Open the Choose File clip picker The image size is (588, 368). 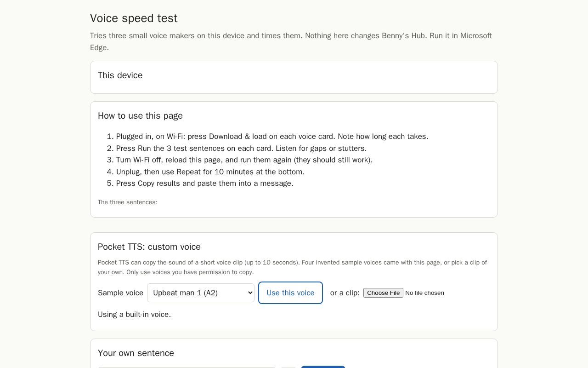[x=383, y=293]
